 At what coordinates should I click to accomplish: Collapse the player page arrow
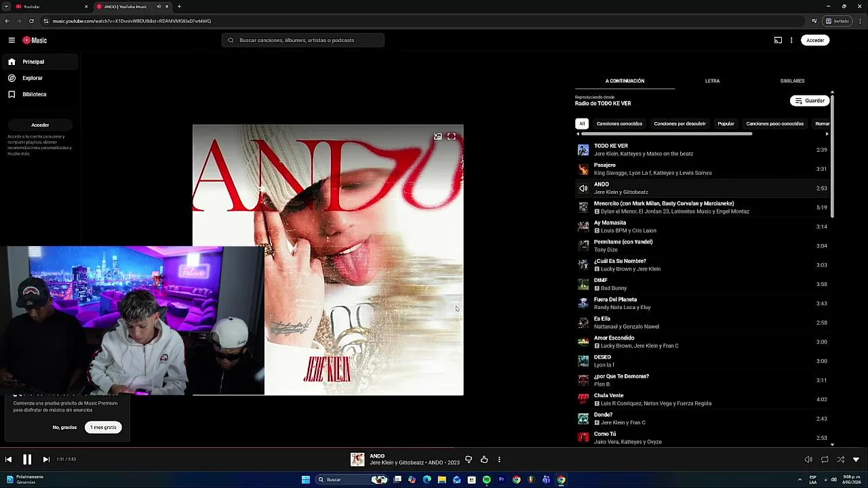click(856, 460)
